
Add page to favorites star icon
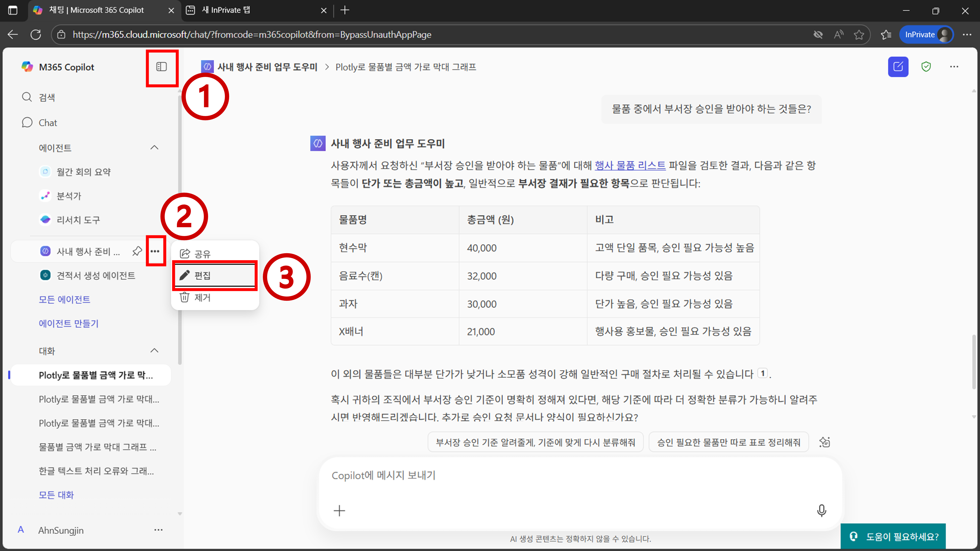[859, 35]
